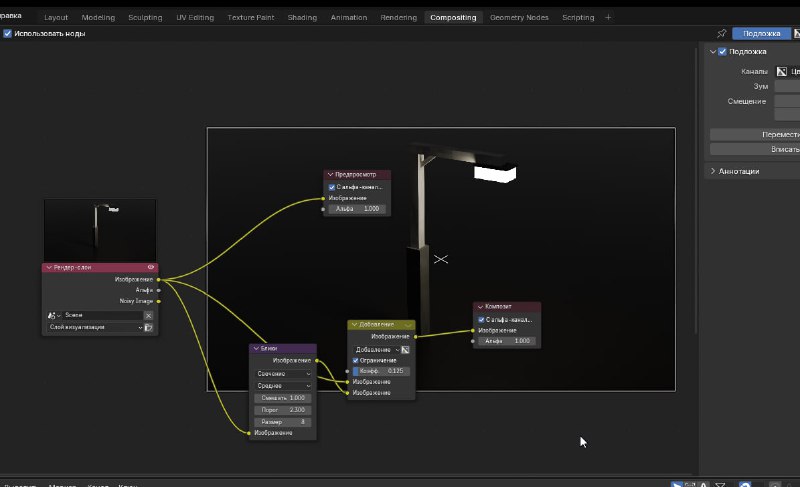Click the Каналы color channel icon
800x487 pixels.
pyautogui.click(x=782, y=71)
